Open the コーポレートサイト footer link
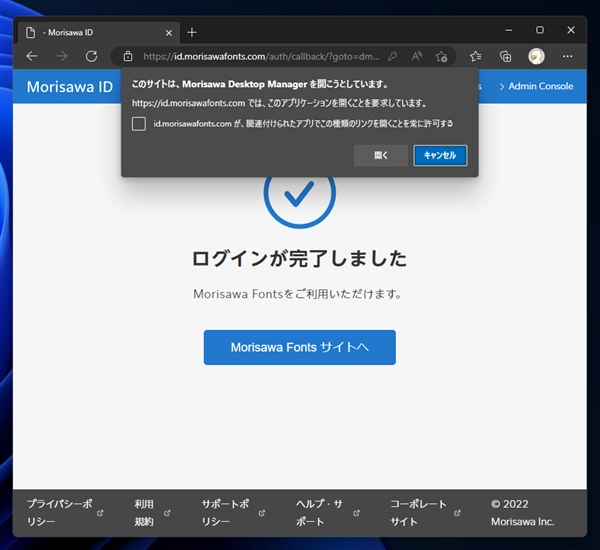This screenshot has width=600, height=550. click(419, 512)
